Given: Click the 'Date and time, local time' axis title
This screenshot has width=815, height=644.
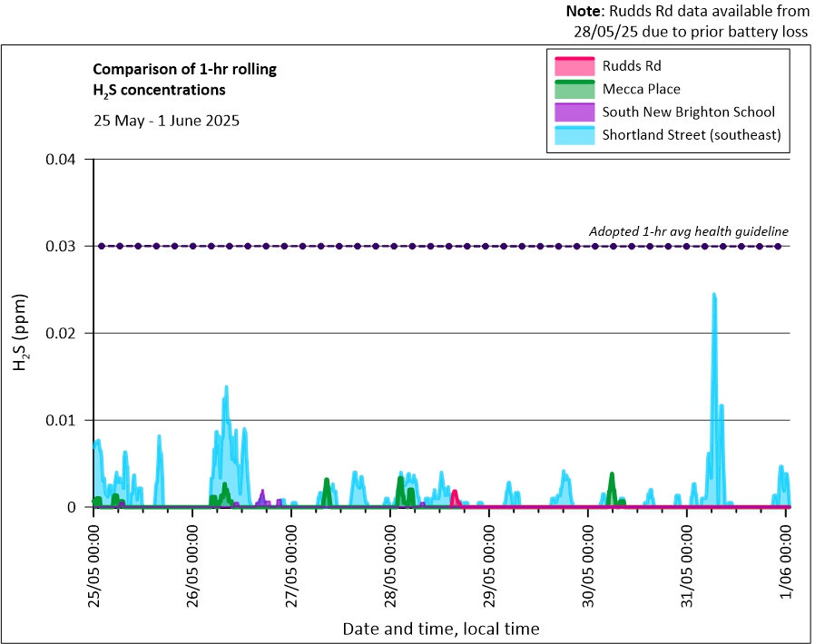Looking at the screenshot, I should click(440, 629).
